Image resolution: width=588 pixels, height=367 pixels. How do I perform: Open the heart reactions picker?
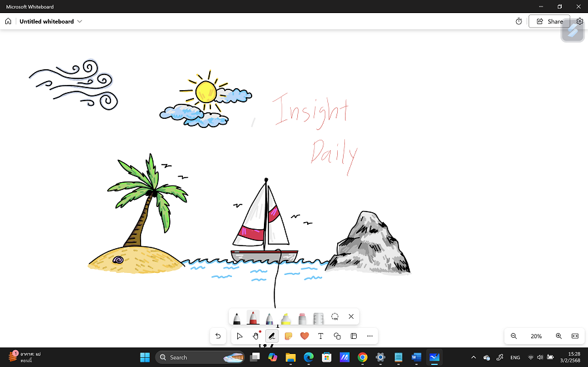coord(304,336)
